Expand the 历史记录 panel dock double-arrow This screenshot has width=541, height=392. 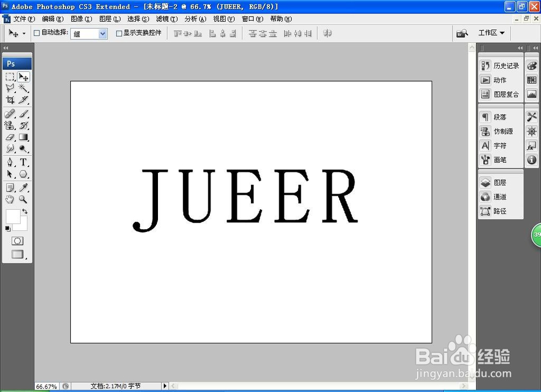coord(520,48)
